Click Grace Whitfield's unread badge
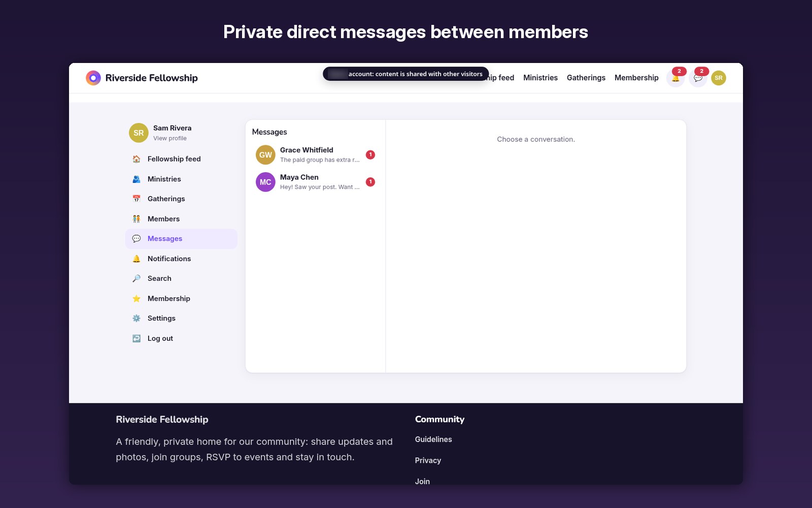The height and width of the screenshot is (508, 812). [x=370, y=155]
